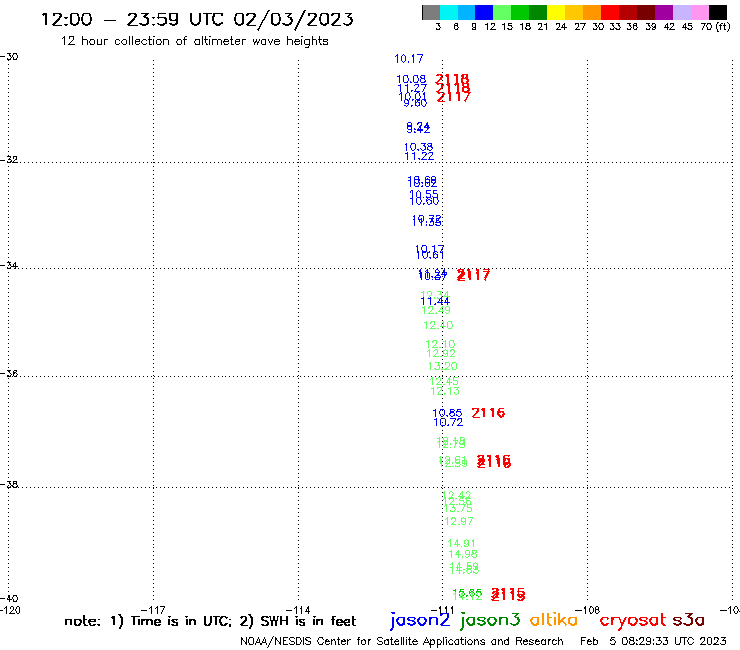Viewport: 740px width, 650px height.
Task: Click the wave height value 14.91
Action: point(462,543)
